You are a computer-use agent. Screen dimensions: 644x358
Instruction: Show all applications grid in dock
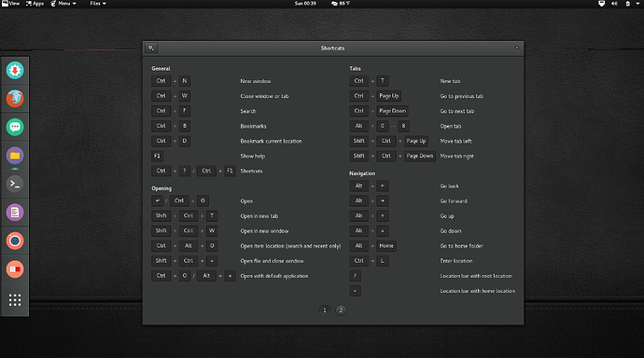click(15, 300)
